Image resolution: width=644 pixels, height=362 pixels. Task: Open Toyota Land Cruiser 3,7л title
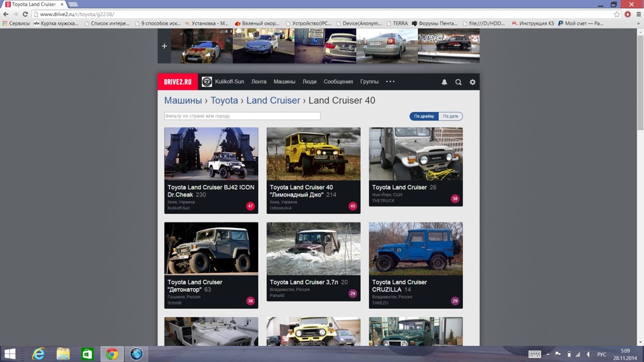tap(304, 282)
